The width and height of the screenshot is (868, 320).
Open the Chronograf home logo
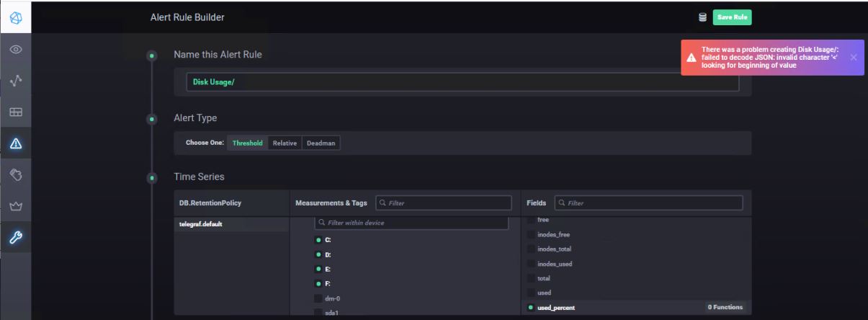pyautogui.click(x=16, y=17)
